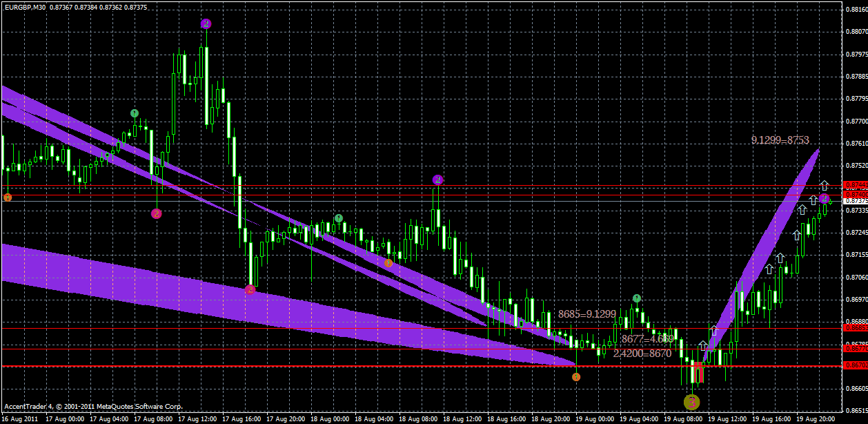Click the purple "2" marker above the 18 Aug high
Viewport: 868px width, 424px height.
pyautogui.click(x=437, y=180)
